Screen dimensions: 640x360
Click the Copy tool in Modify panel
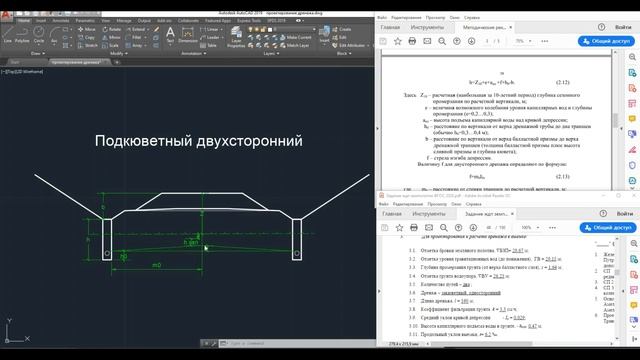coord(86,38)
